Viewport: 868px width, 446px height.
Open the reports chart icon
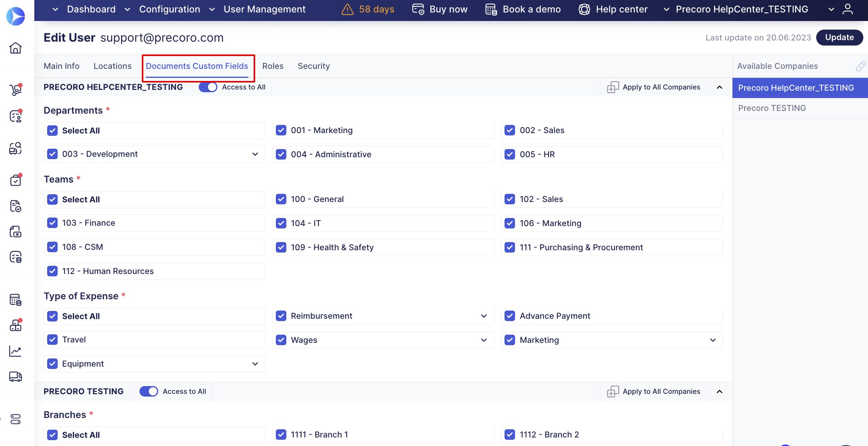[16, 351]
